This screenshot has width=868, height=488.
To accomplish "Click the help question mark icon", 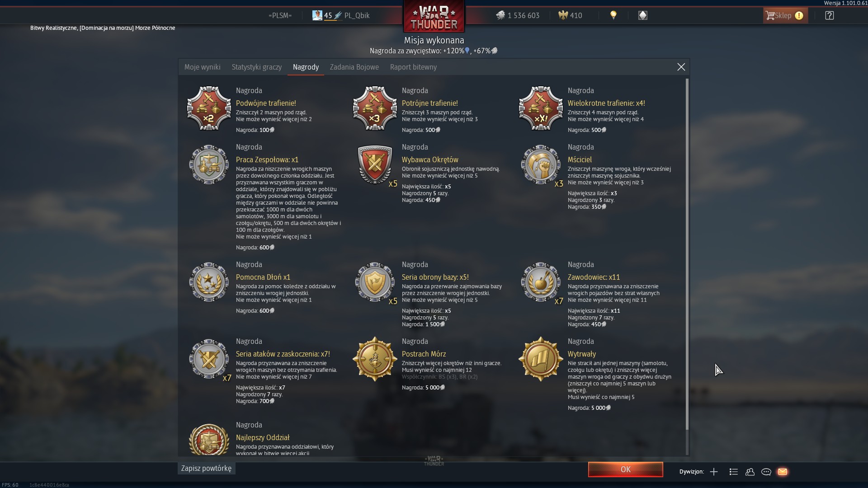I will [829, 15].
